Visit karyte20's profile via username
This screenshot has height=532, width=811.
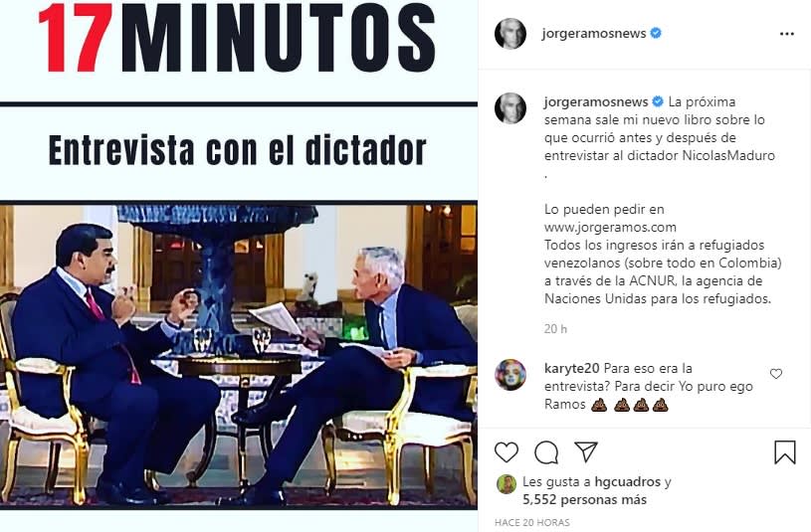(x=571, y=369)
